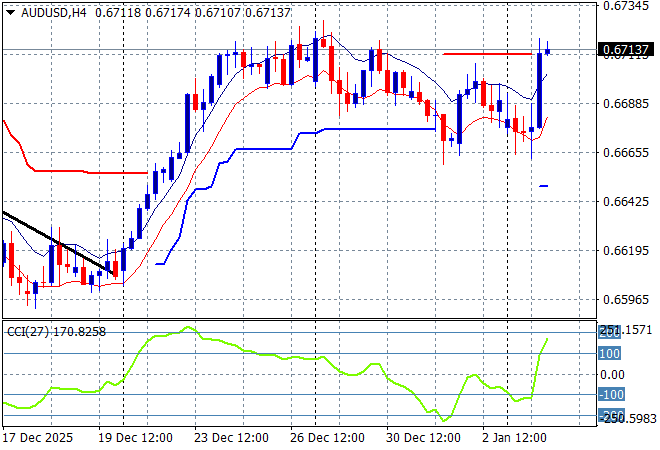
Task: Select the 23 Dec 12:00 time label
Action: tap(231, 438)
